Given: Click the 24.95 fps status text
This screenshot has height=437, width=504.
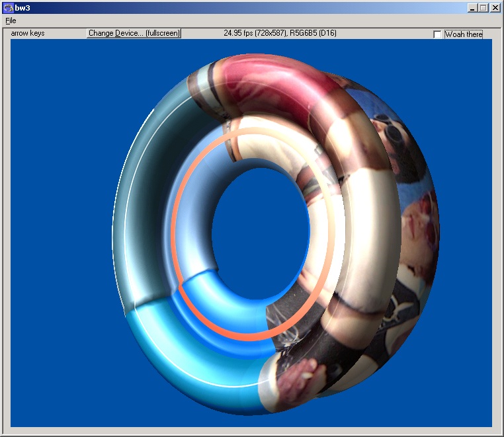Looking at the screenshot, I should tap(280, 33).
